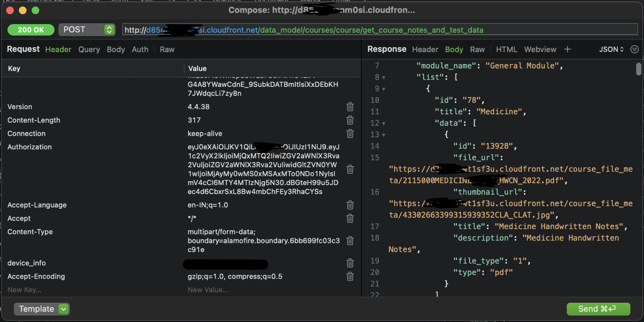Click the "13928" id value

coord(497,146)
